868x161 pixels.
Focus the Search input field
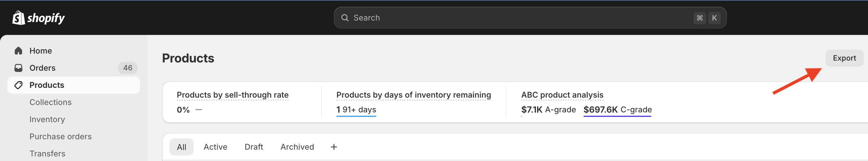530,18
